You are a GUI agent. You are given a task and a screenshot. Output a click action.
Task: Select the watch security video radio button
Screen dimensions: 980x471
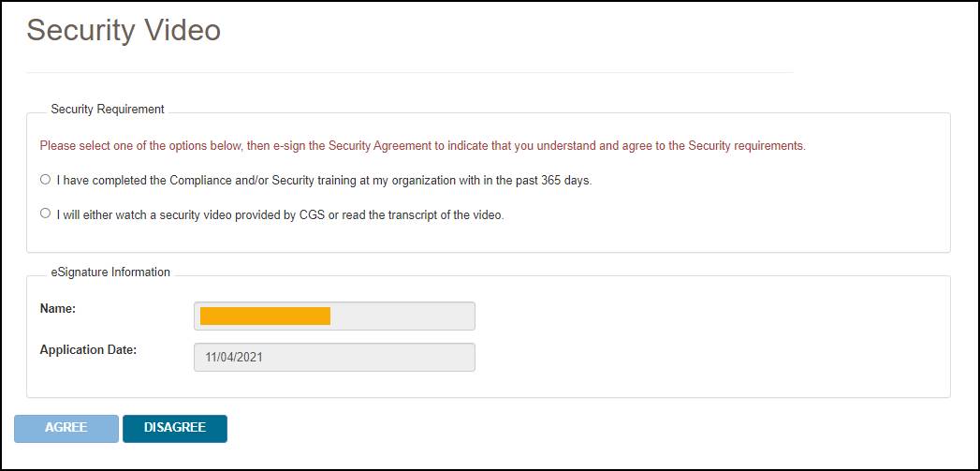(46, 213)
